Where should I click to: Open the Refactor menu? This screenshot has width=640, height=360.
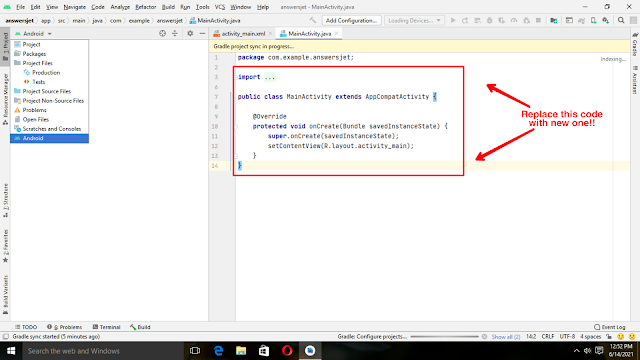pos(146,7)
